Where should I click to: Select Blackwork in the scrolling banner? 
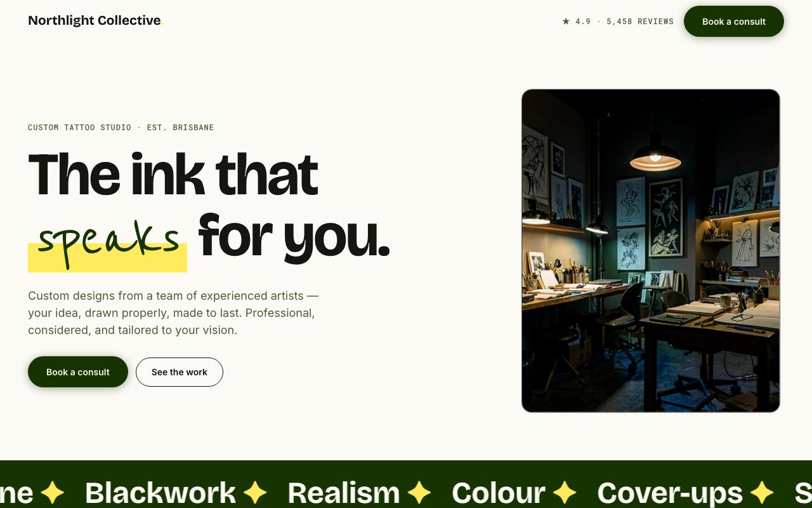pos(160,493)
